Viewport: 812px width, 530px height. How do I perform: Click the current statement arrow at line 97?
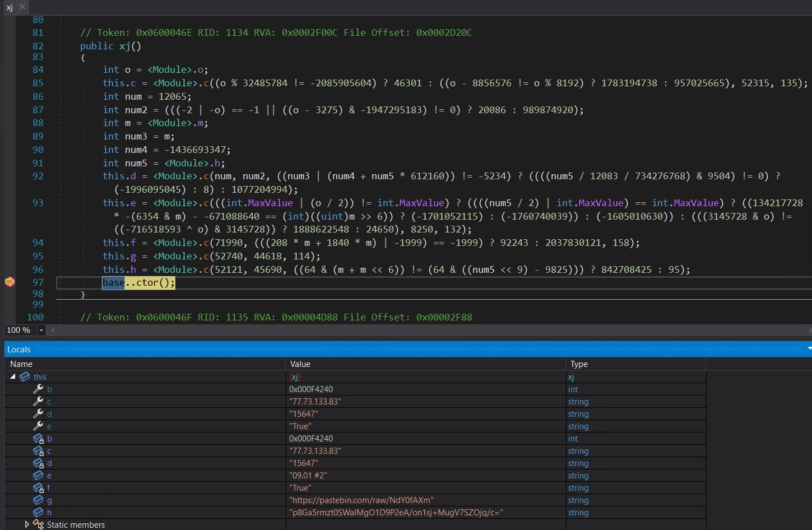pos(10,282)
